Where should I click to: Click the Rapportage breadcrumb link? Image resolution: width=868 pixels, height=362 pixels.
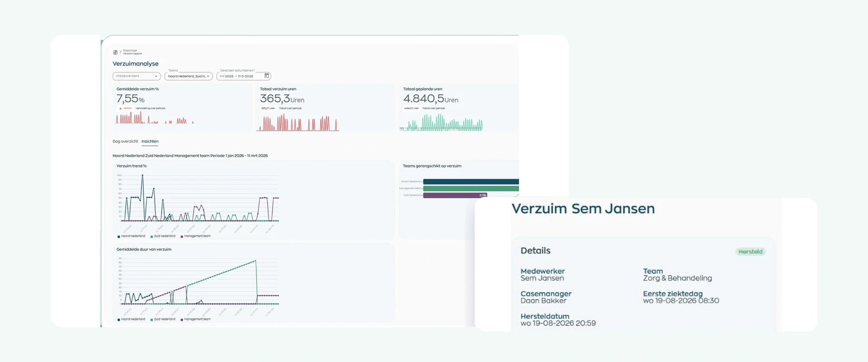tap(130, 51)
